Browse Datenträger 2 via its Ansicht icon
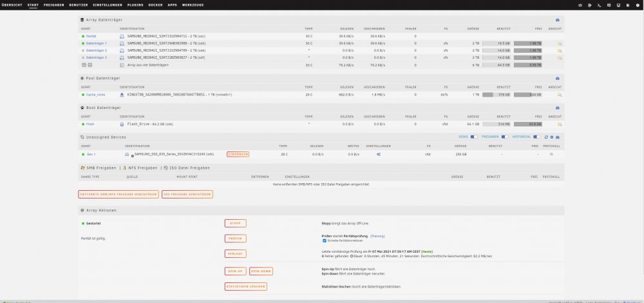Image resolution: width=644 pixels, height=303 pixels. click(x=560, y=50)
